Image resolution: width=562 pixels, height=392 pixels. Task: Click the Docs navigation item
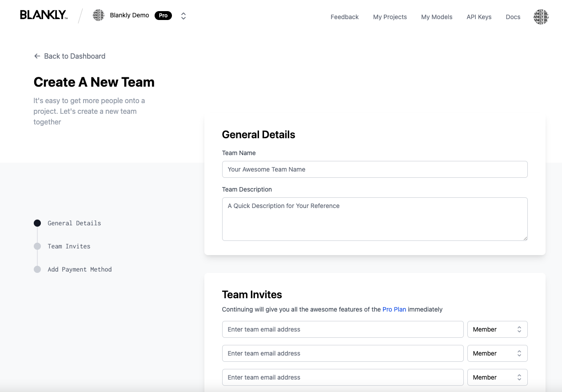point(513,17)
